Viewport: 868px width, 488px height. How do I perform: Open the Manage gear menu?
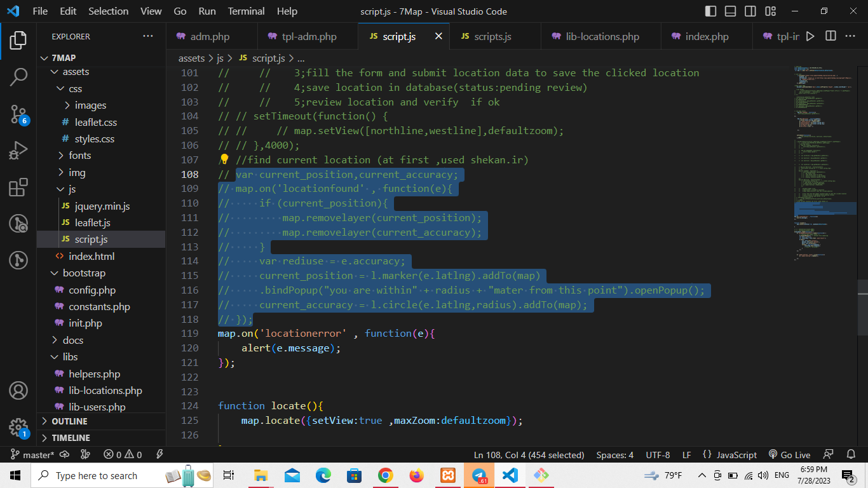point(18,427)
